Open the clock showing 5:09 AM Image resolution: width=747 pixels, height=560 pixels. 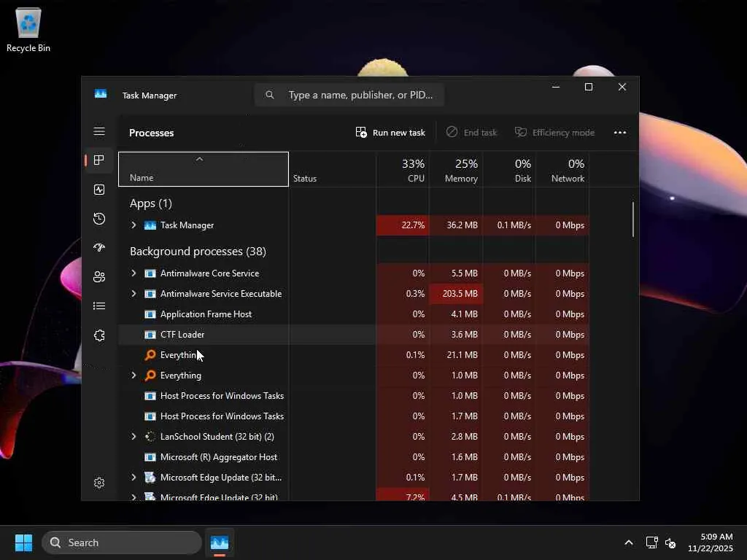[x=711, y=542]
